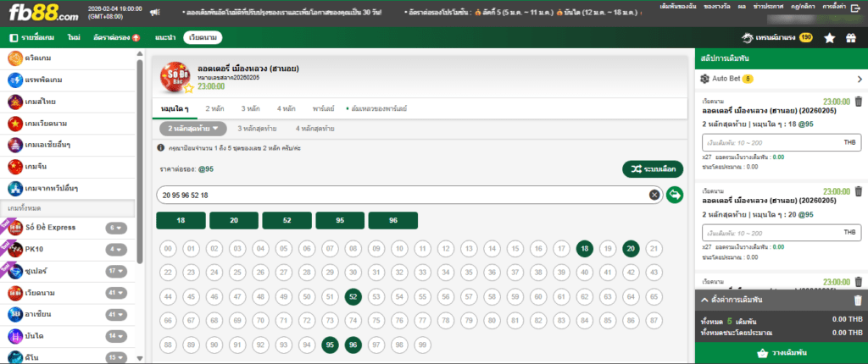Click the Auto Bet gear icon
This screenshot has width=868, height=364.
pyautogui.click(x=705, y=79)
